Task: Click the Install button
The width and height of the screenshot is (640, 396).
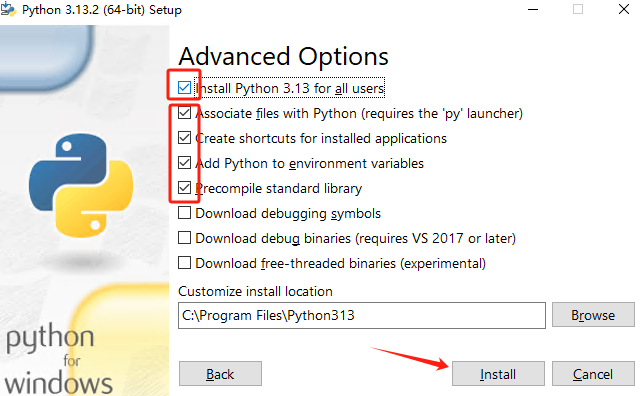Action: point(498,374)
